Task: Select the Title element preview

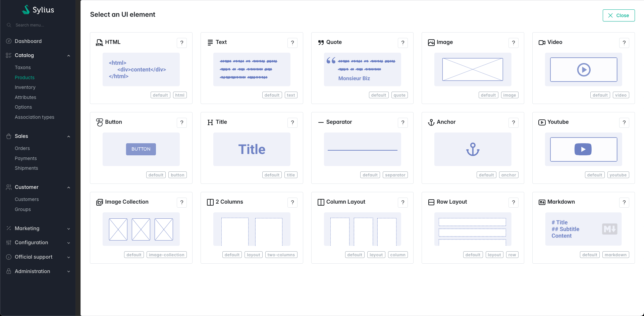Action: [x=252, y=149]
